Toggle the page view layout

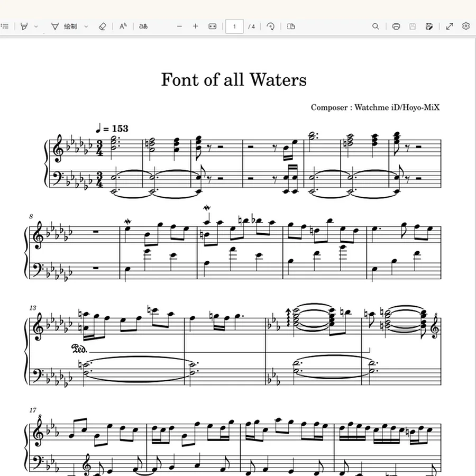(291, 26)
